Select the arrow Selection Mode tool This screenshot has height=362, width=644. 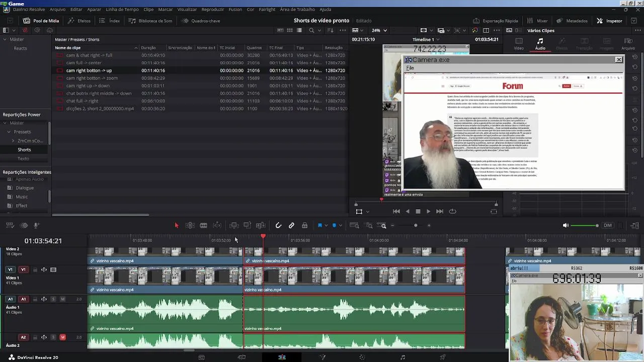(x=177, y=226)
